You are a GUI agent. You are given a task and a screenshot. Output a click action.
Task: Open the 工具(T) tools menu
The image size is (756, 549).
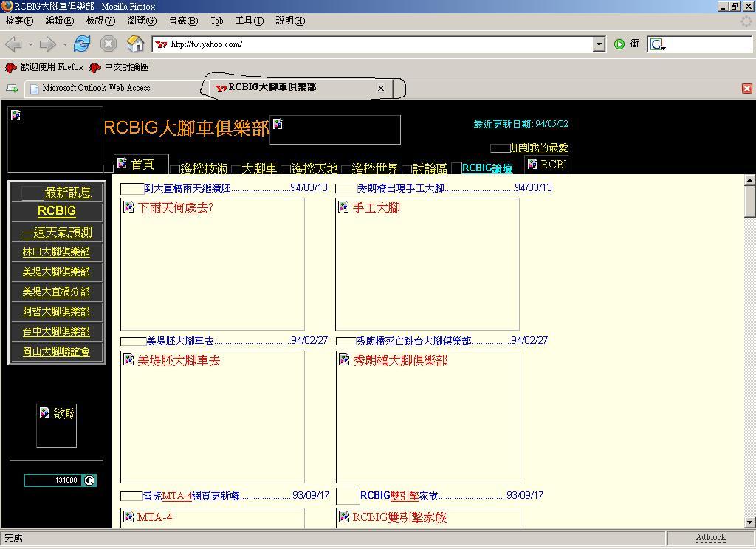[x=249, y=21]
